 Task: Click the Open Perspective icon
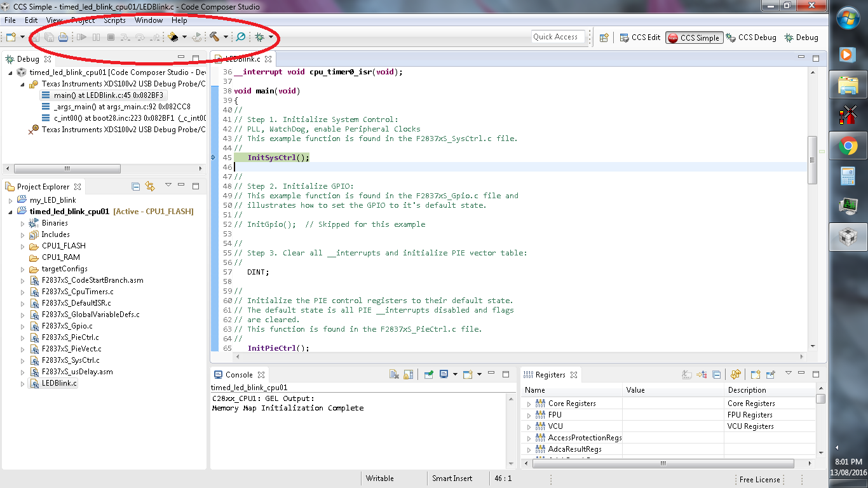[604, 37]
